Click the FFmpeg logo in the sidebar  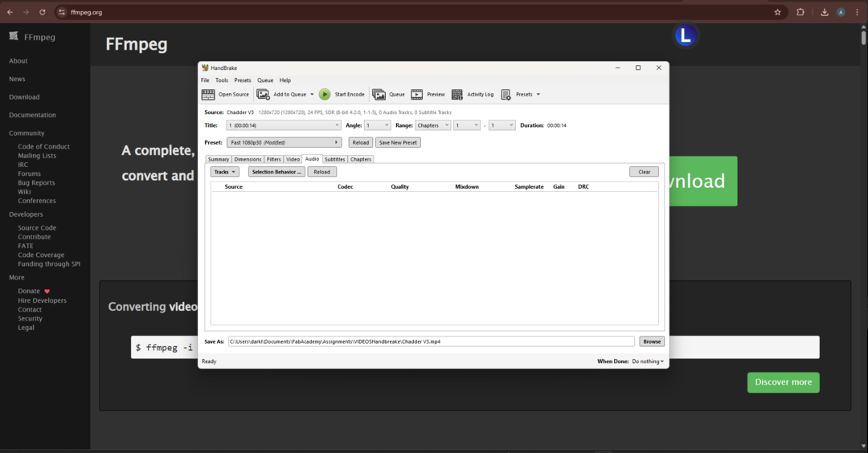(x=14, y=36)
